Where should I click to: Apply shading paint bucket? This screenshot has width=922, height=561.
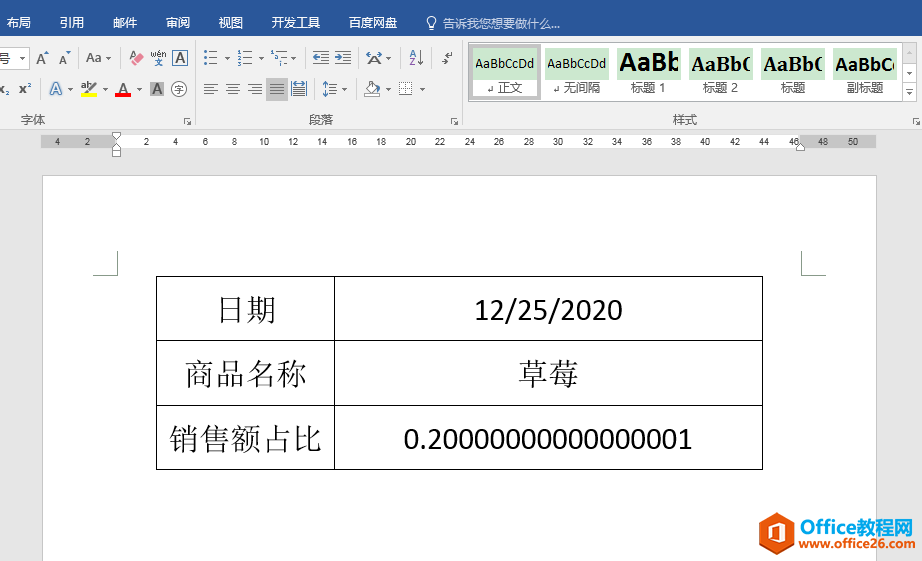372,89
